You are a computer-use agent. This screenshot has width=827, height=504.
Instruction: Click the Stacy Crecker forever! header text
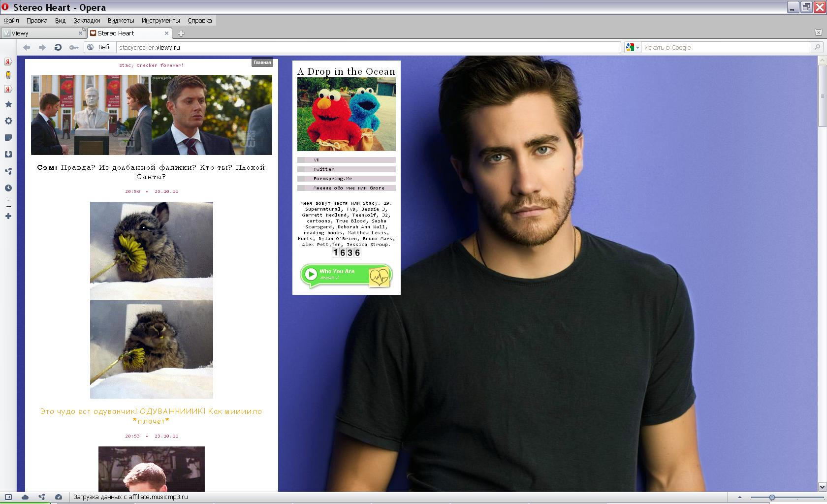(152, 65)
